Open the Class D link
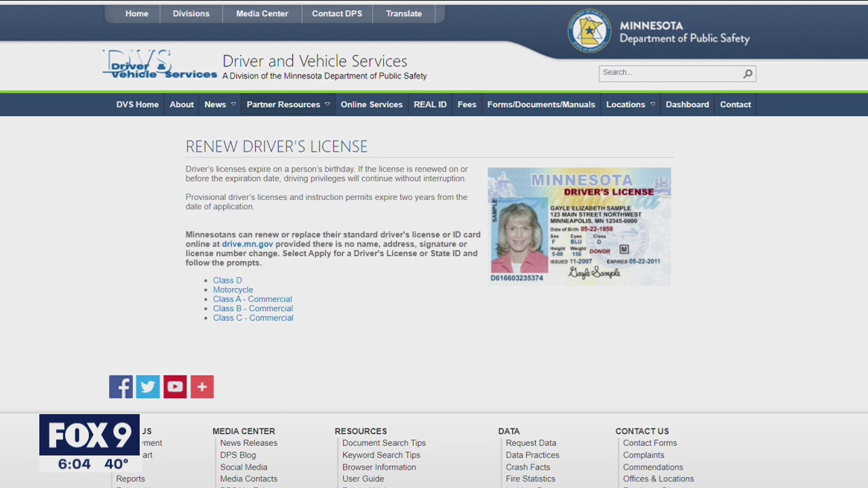This screenshot has height=488, width=868. 227,281
